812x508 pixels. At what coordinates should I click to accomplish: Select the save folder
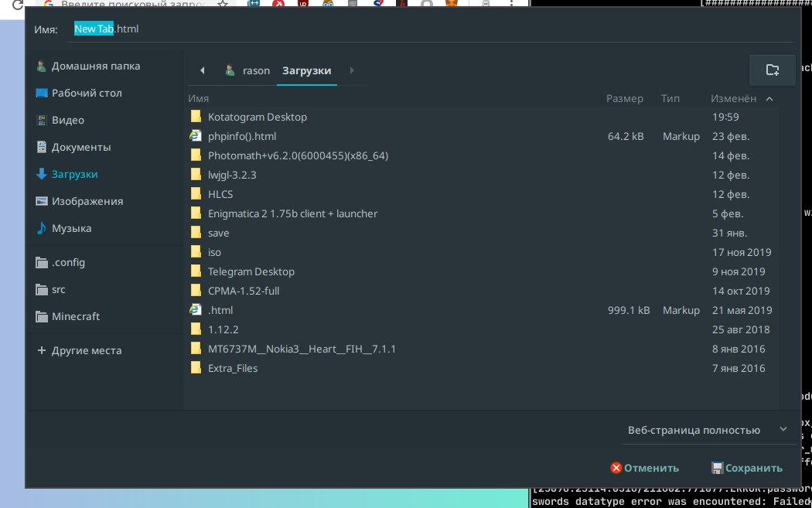(482, 233)
